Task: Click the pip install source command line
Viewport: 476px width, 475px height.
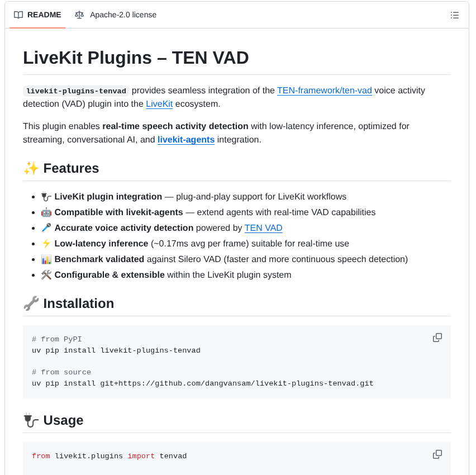Action: [x=203, y=383]
